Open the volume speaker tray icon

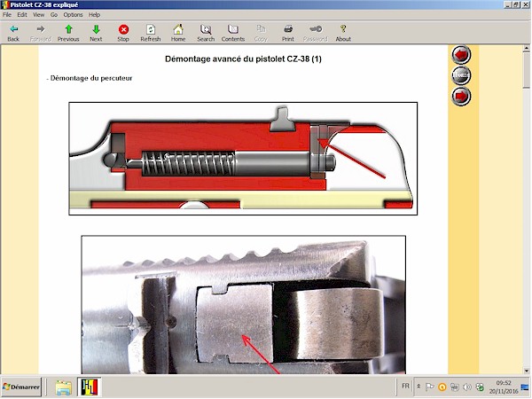pyautogui.click(x=467, y=387)
